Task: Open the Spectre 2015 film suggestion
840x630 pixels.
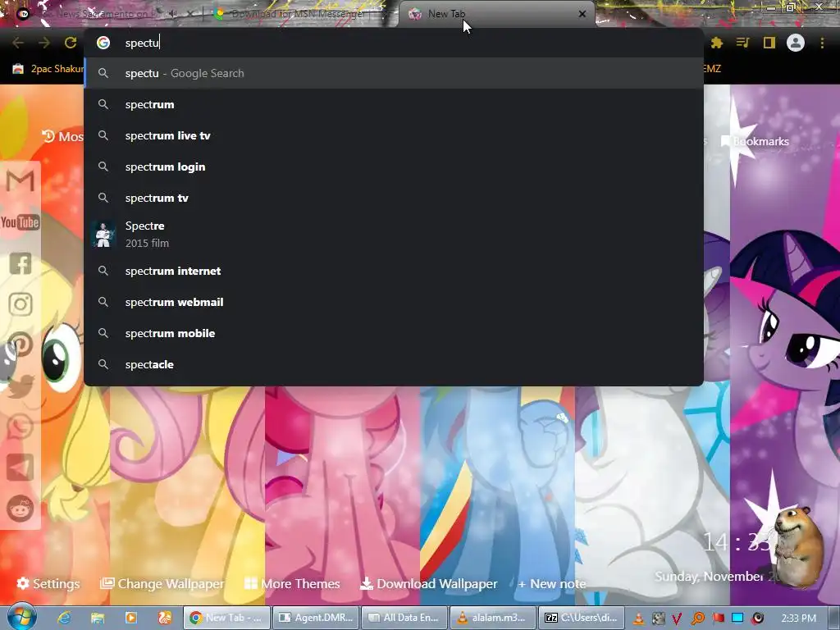Action: (x=394, y=234)
